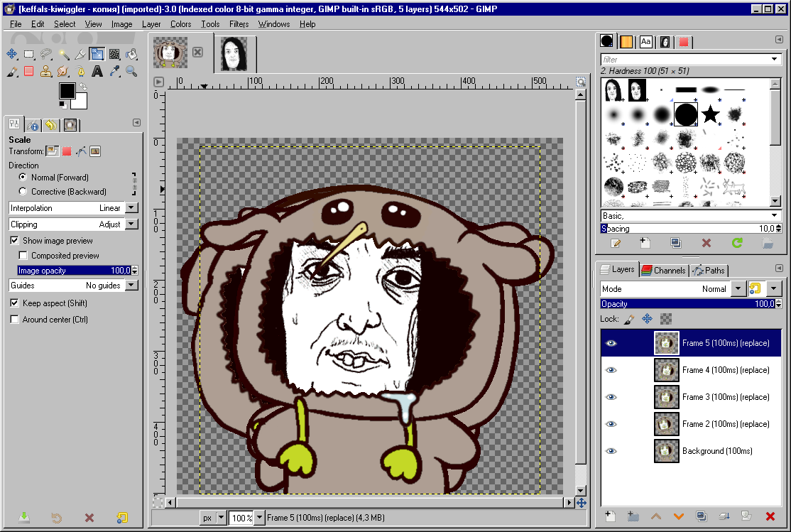Select the Fuzzy Select magic wand tool
791x532 pixels.
tap(63, 54)
